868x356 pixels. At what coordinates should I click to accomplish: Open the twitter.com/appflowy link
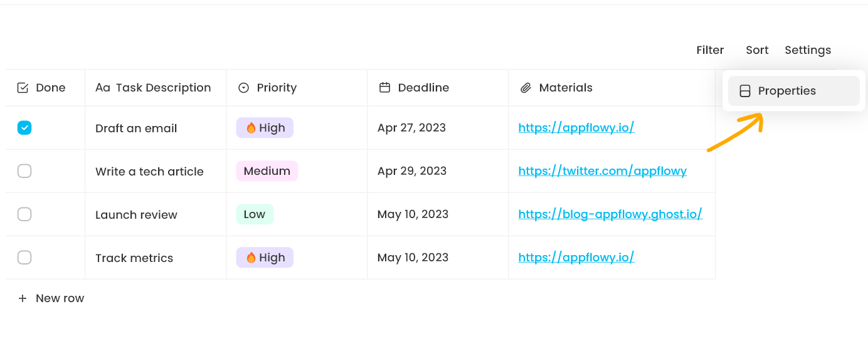602,171
